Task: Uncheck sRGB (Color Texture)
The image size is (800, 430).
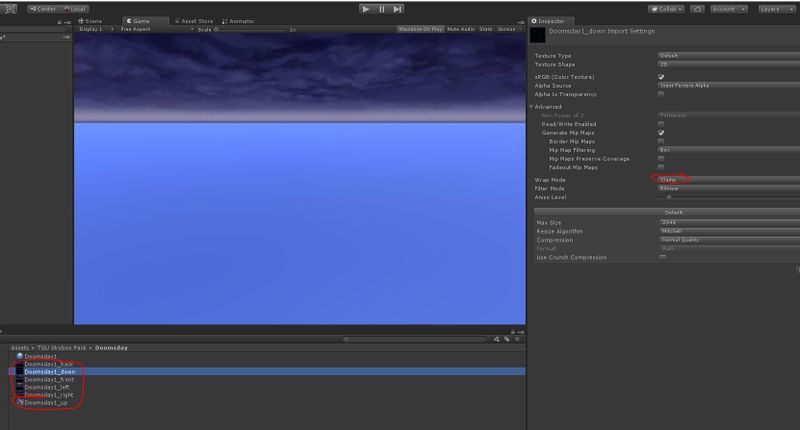Action: coord(661,77)
